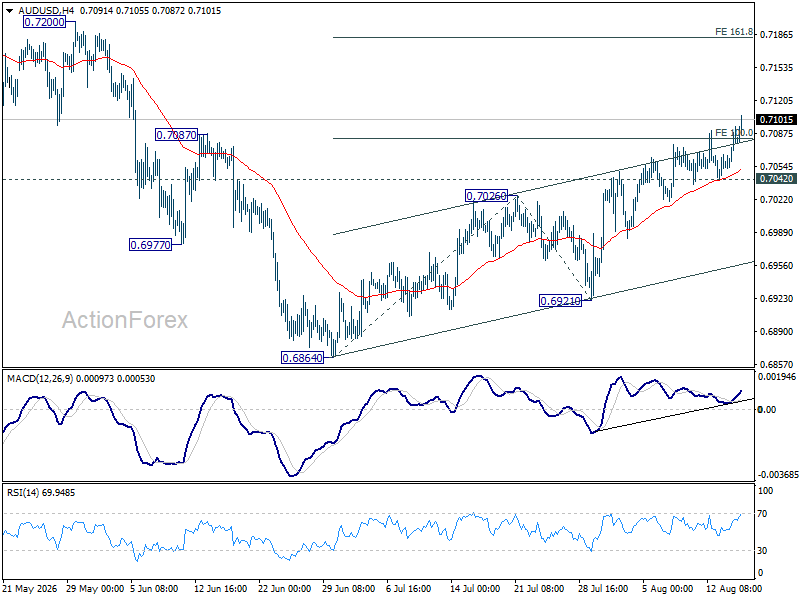Click the 0.69210 swing low label
The image size is (800, 600).
[x=560, y=301]
